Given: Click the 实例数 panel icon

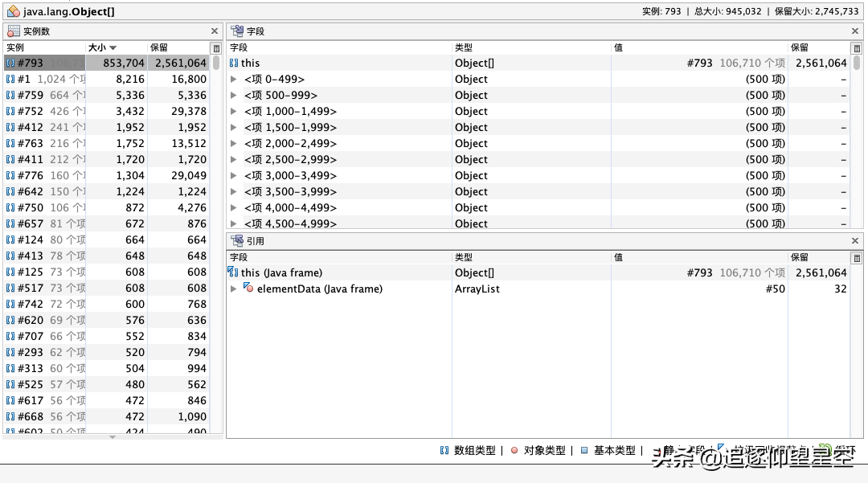Looking at the screenshot, I should point(14,31).
